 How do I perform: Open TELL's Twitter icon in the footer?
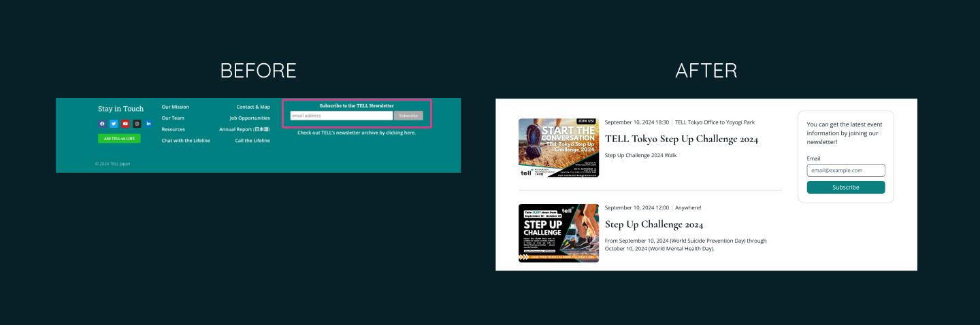click(x=114, y=124)
